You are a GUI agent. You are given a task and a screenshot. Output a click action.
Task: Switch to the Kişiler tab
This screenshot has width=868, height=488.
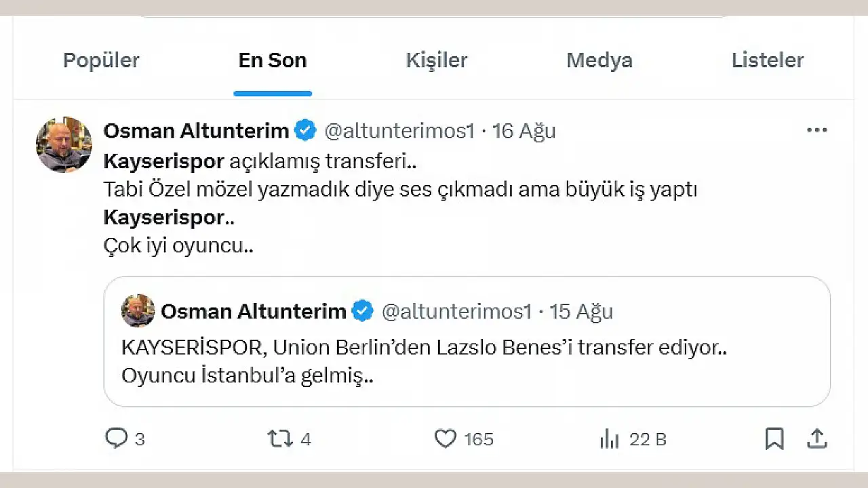(437, 60)
